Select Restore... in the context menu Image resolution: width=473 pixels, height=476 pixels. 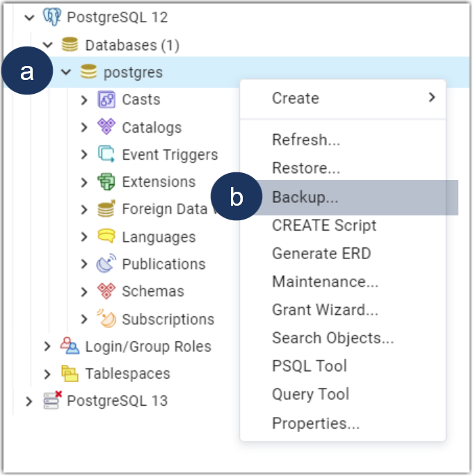click(x=305, y=168)
